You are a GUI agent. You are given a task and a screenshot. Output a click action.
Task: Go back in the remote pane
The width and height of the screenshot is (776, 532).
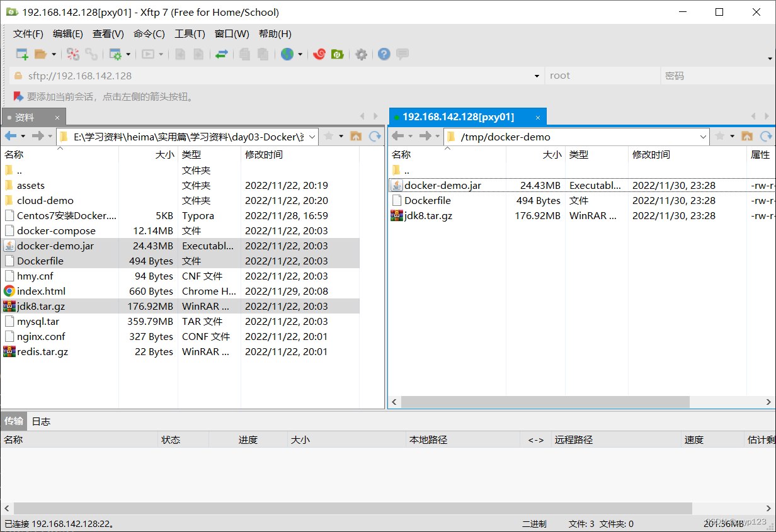[397, 136]
